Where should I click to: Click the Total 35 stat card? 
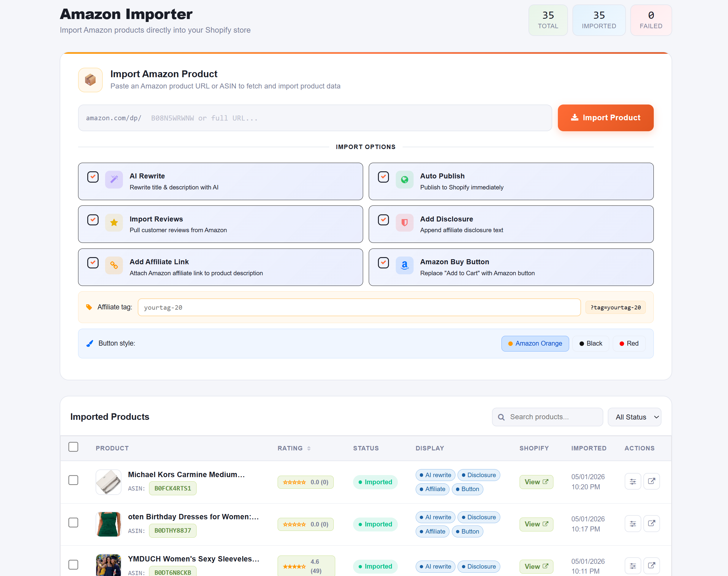coord(548,20)
